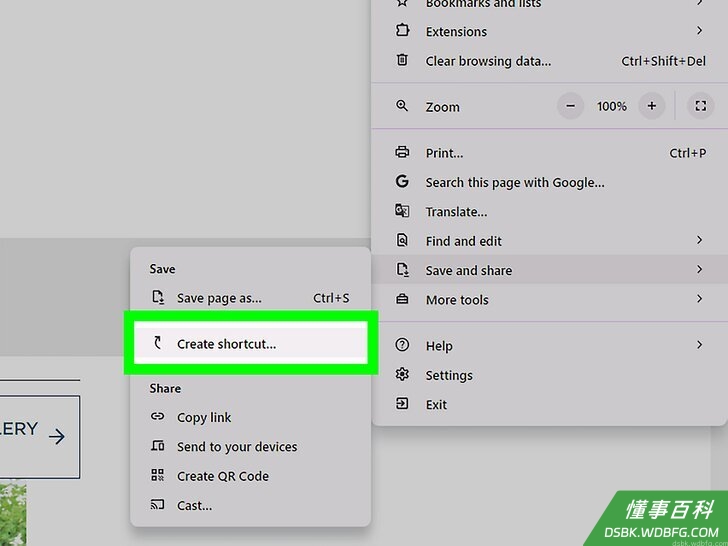The height and width of the screenshot is (546, 728).
Task: Click the Extensions puzzle icon
Action: (x=402, y=31)
